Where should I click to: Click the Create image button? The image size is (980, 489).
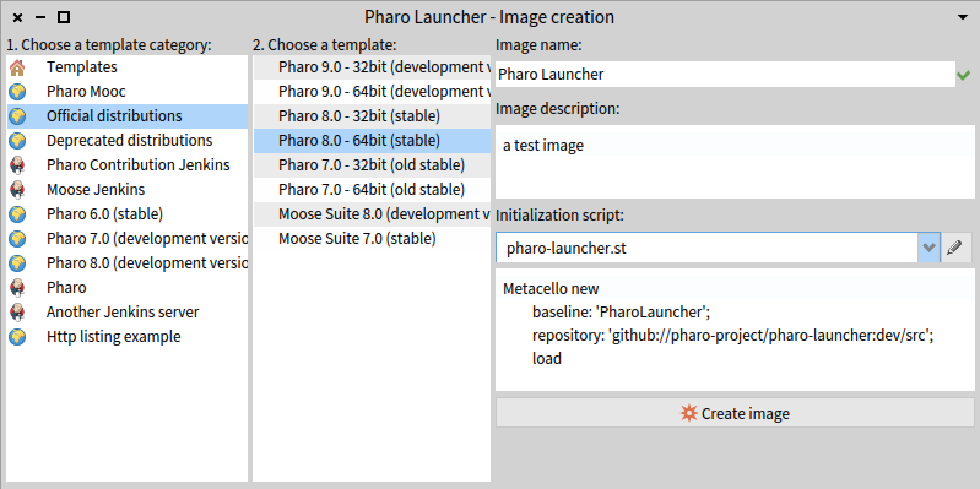pyautogui.click(x=735, y=413)
